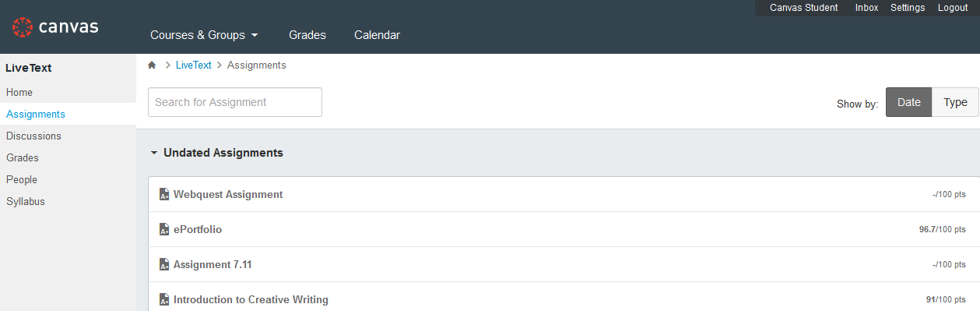Click Introduction to Creative Writing icon
This screenshot has height=311, width=980.
(163, 299)
